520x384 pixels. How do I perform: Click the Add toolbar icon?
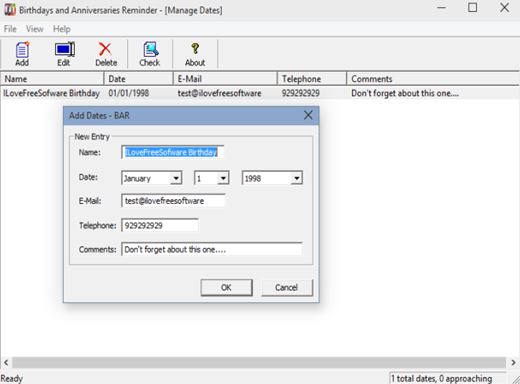tap(22, 54)
